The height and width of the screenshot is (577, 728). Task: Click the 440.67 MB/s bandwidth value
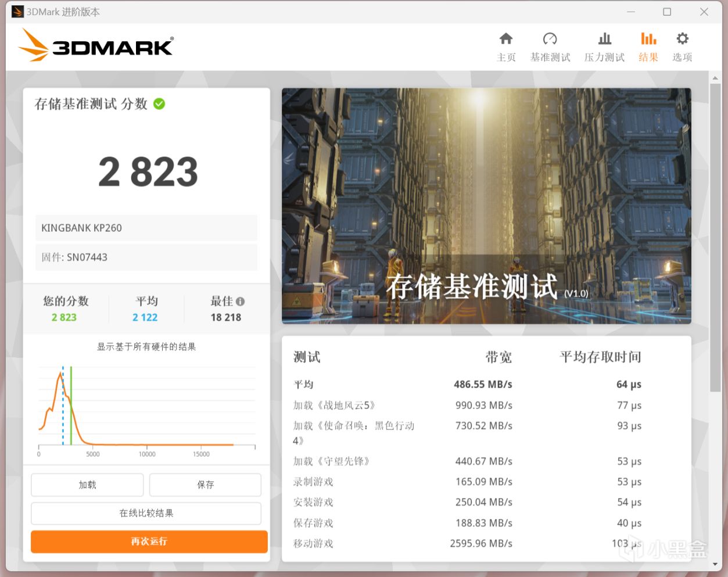pos(484,461)
